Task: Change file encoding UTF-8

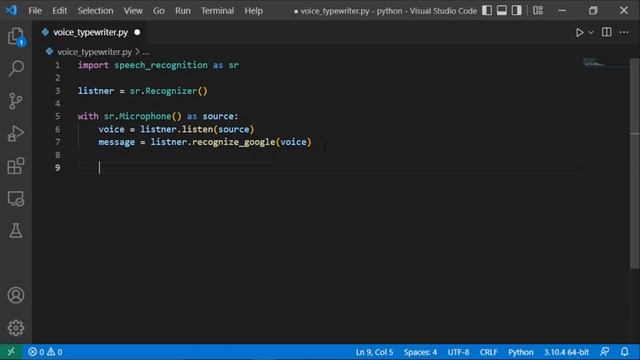Action: (x=458, y=352)
